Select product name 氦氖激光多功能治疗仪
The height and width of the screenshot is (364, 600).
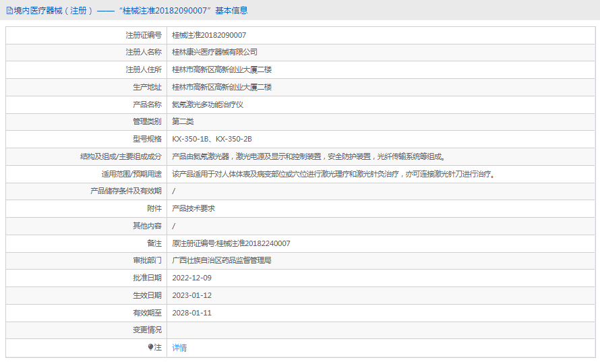208,104
